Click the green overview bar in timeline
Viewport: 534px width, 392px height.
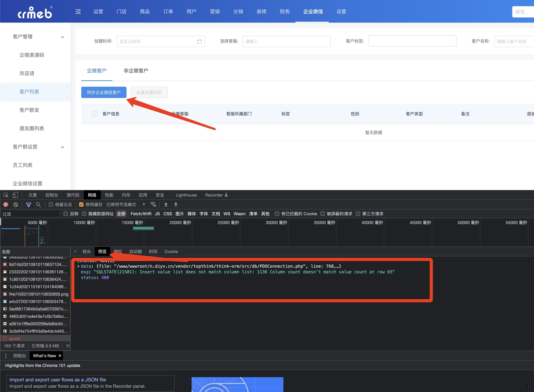point(143,228)
